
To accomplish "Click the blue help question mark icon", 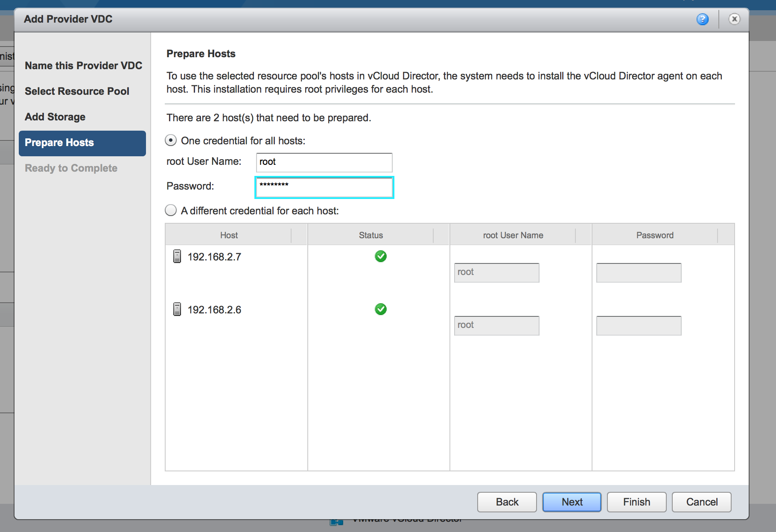I will (702, 19).
